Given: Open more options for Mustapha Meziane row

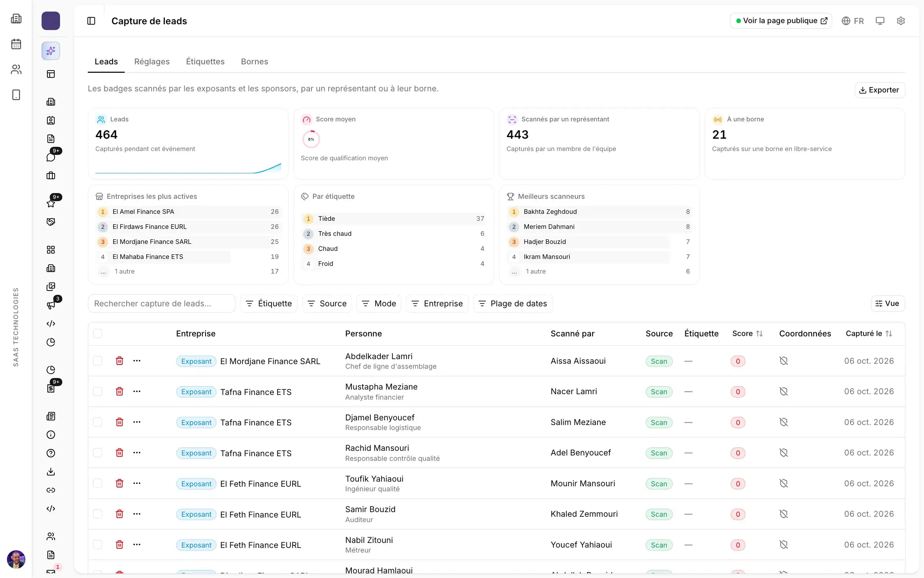Looking at the screenshot, I should [137, 391].
